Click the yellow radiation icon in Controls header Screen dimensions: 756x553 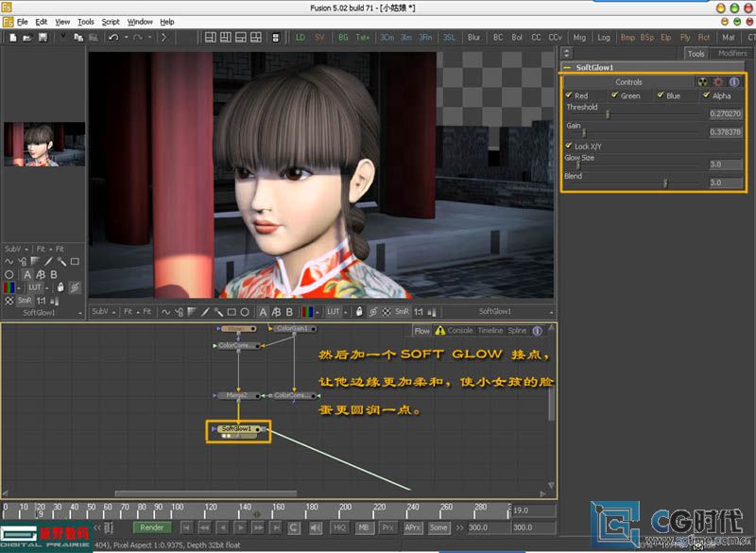coord(703,82)
